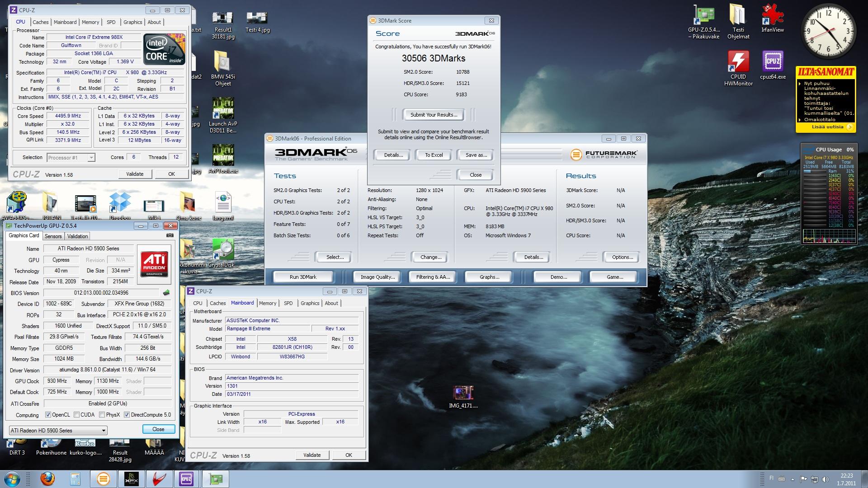This screenshot has width=868, height=488.
Task: Click To Excel button in score window
Action: pyautogui.click(x=434, y=155)
